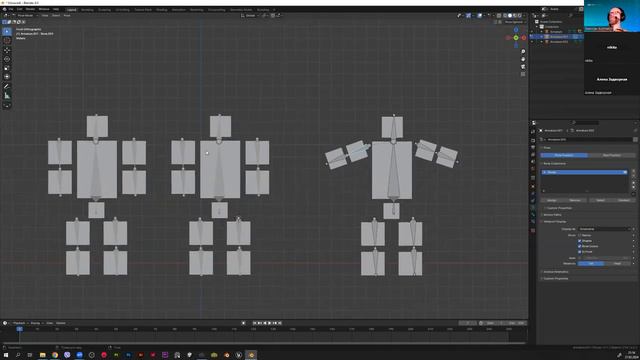
Task: Switch perspective/orthographic view icon
Action: coord(523,74)
